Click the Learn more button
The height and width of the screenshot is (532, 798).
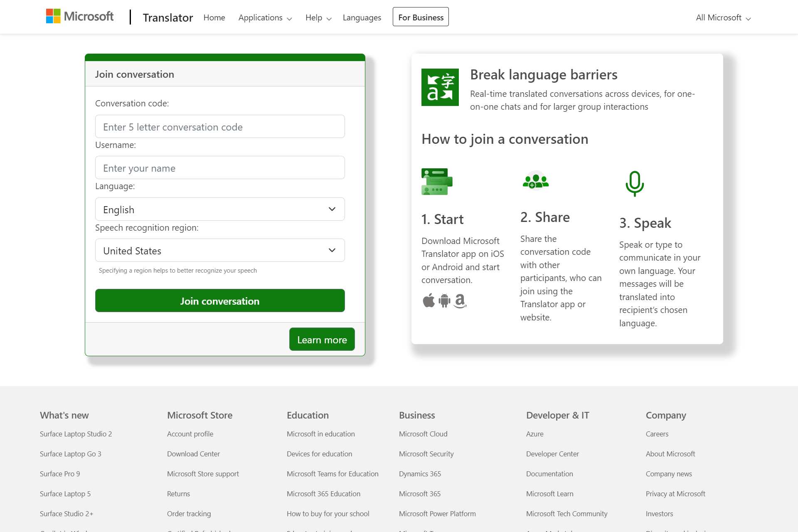tap(322, 339)
